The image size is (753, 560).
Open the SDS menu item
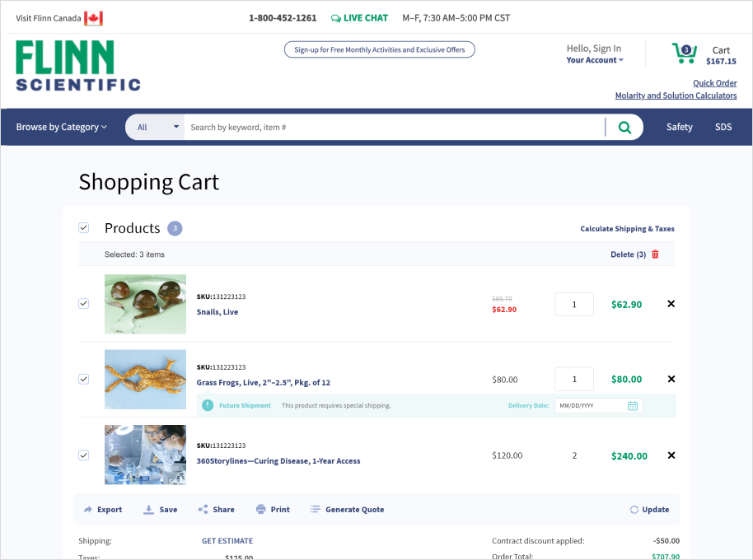point(723,128)
